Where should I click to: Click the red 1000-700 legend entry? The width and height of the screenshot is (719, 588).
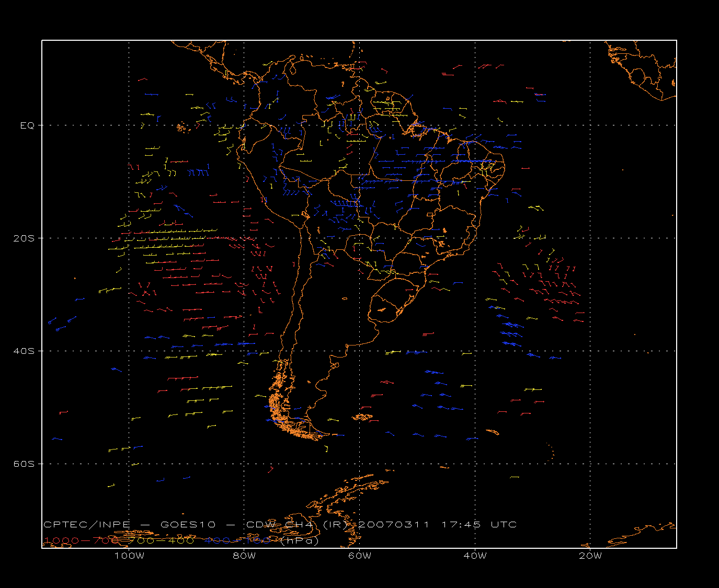(x=81, y=540)
